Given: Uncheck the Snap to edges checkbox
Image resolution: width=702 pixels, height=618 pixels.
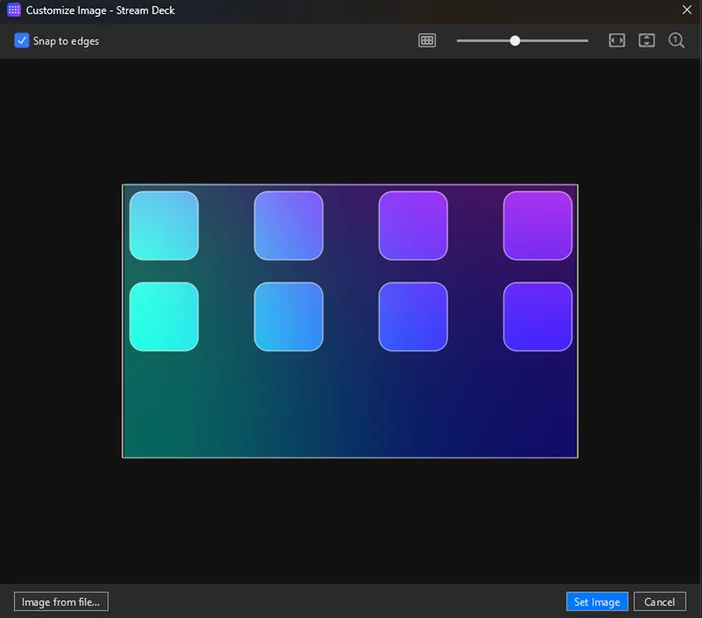Looking at the screenshot, I should coord(21,41).
